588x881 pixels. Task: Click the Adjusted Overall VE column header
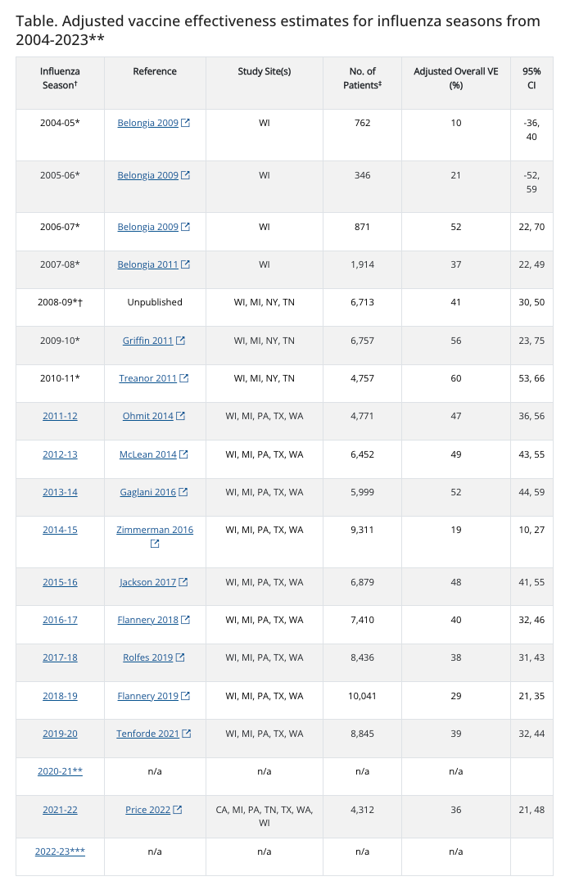[x=455, y=79]
